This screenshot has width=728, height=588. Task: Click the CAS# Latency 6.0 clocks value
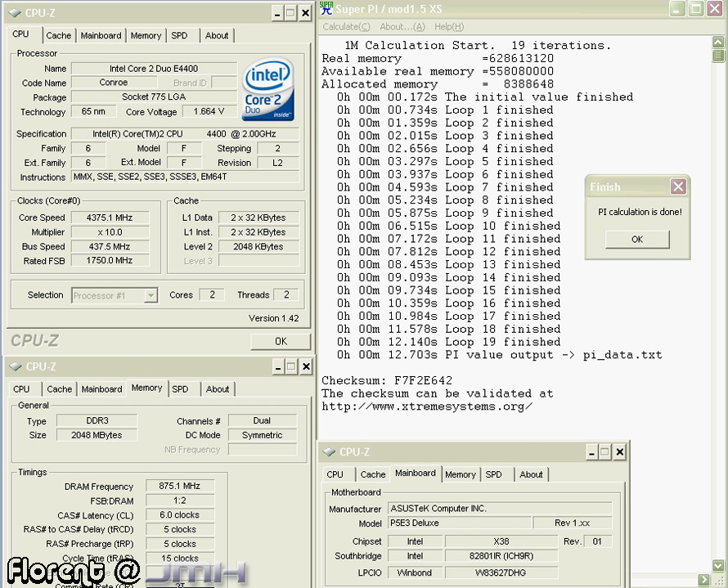click(180, 514)
